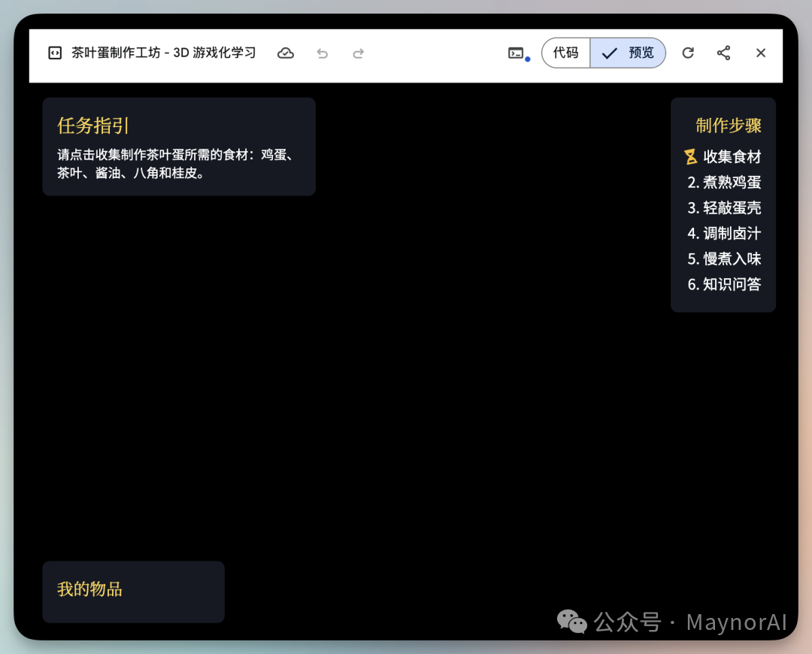Click the refresh icon to reload preview
Screen dimensions: 812x654
pyautogui.click(x=688, y=53)
